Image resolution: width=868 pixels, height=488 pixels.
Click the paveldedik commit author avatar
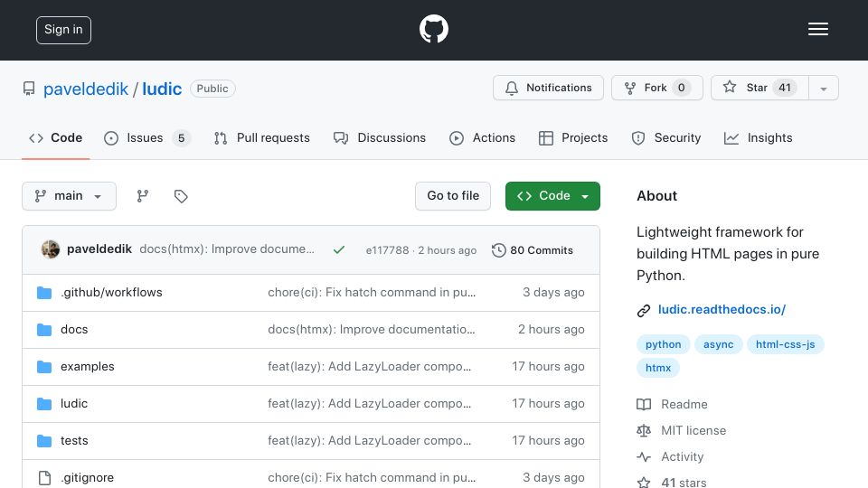[x=51, y=249]
